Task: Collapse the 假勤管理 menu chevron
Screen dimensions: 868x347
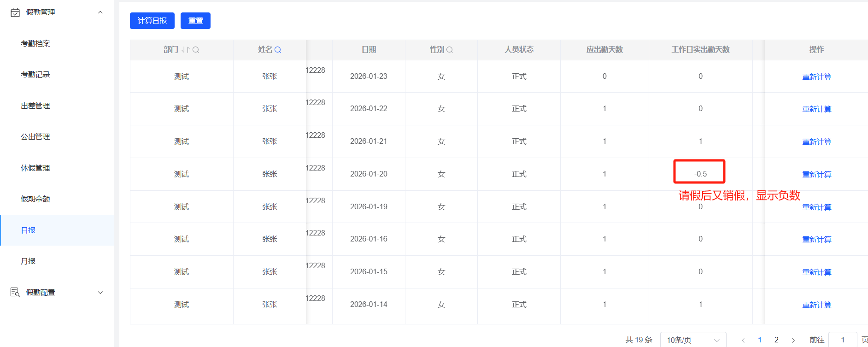Action: click(100, 12)
